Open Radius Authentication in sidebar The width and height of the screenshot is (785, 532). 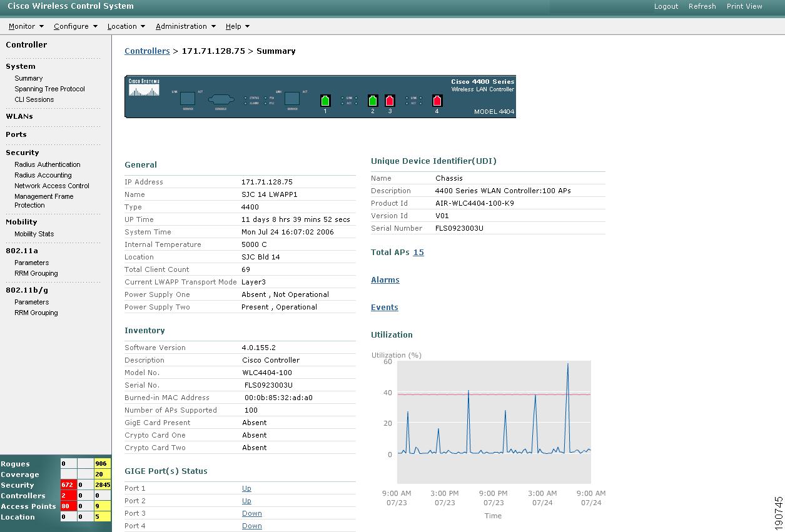(x=48, y=164)
